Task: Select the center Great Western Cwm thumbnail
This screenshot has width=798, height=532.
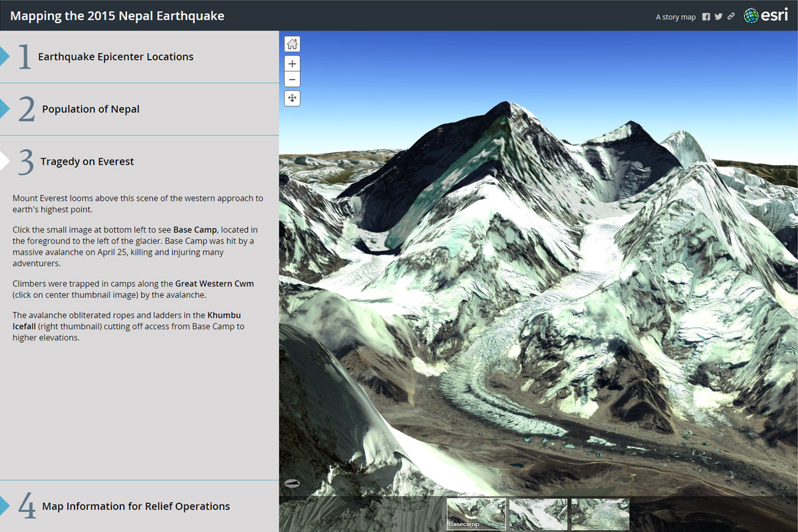Action: (538, 514)
